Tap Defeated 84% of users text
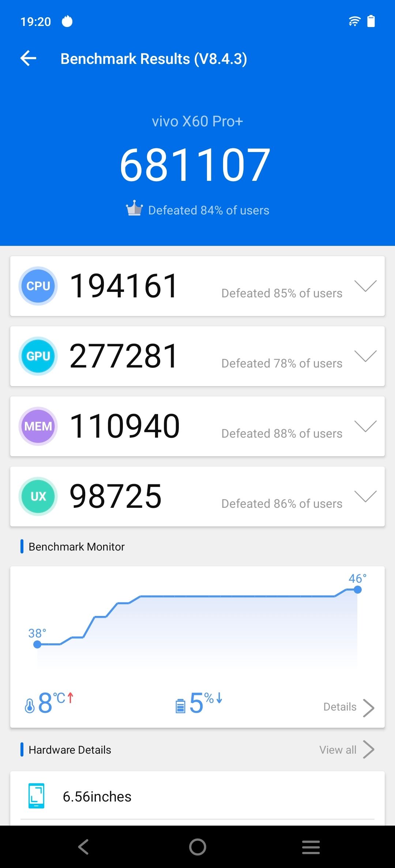 click(208, 210)
